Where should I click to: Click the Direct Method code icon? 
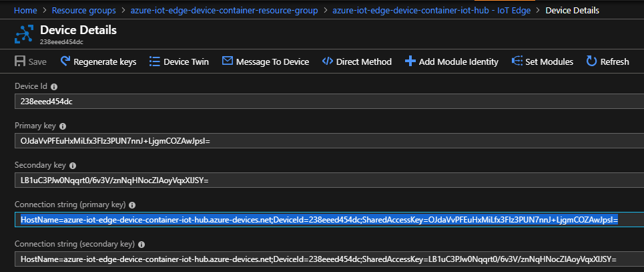click(x=328, y=61)
